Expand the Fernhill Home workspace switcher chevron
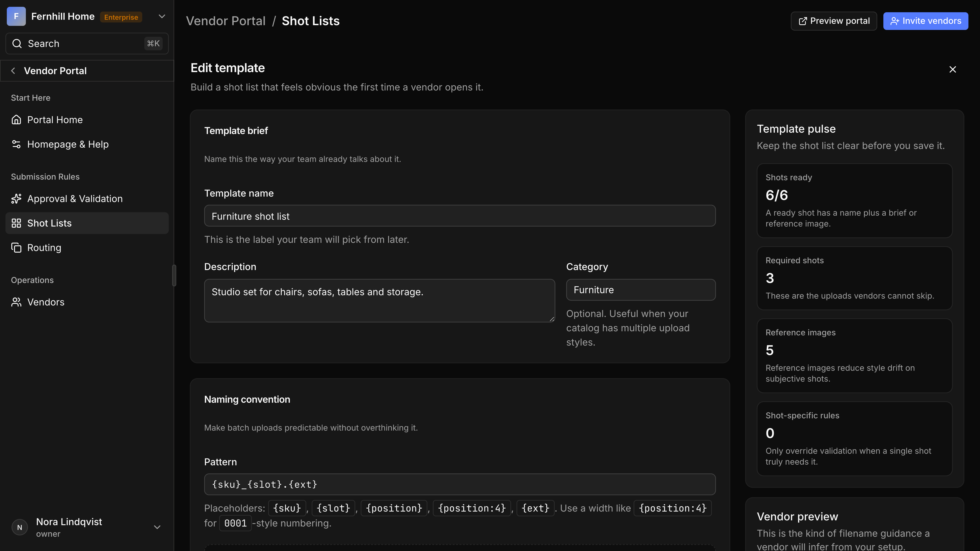 (162, 16)
